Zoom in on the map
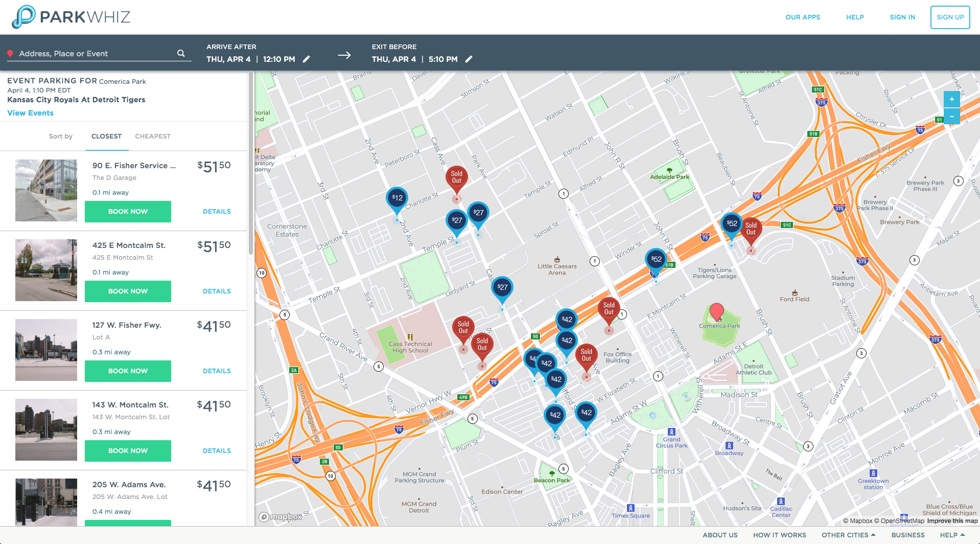 click(x=951, y=99)
